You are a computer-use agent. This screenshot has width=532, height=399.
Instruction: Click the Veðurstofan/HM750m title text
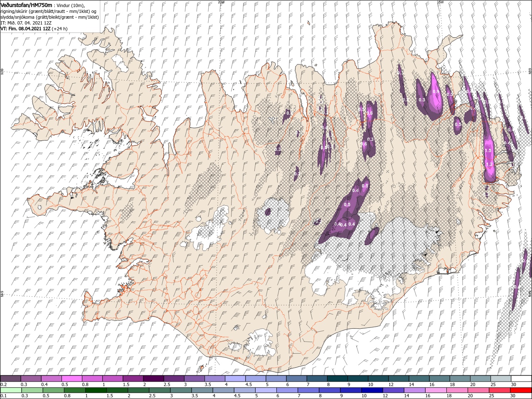pos(26,5)
